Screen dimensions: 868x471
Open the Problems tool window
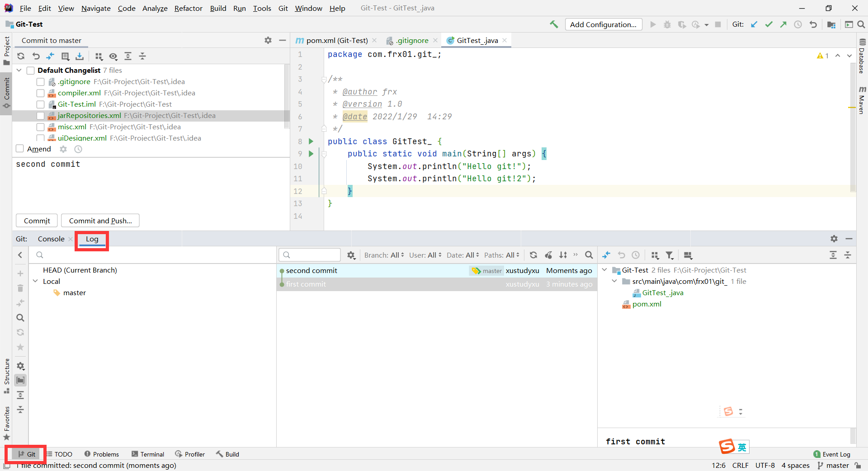click(101, 454)
